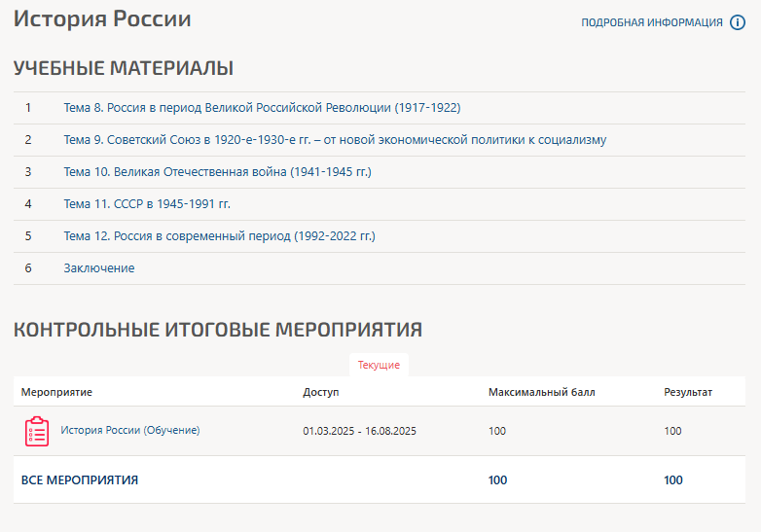Open Тема 9 Советский Союз material
The image size is (761, 532).
(335, 140)
